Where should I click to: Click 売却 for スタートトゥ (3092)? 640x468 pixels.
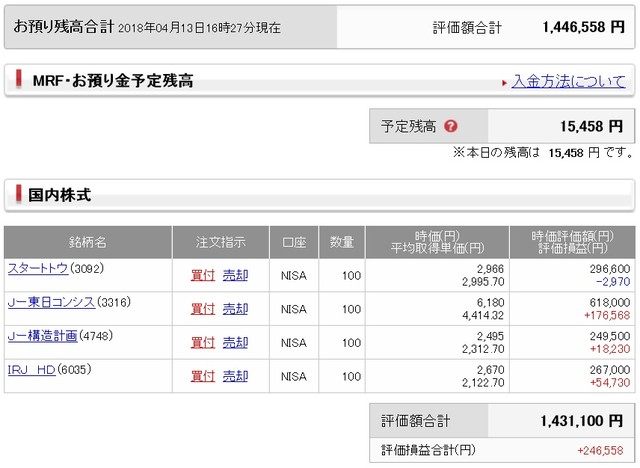pos(235,276)
